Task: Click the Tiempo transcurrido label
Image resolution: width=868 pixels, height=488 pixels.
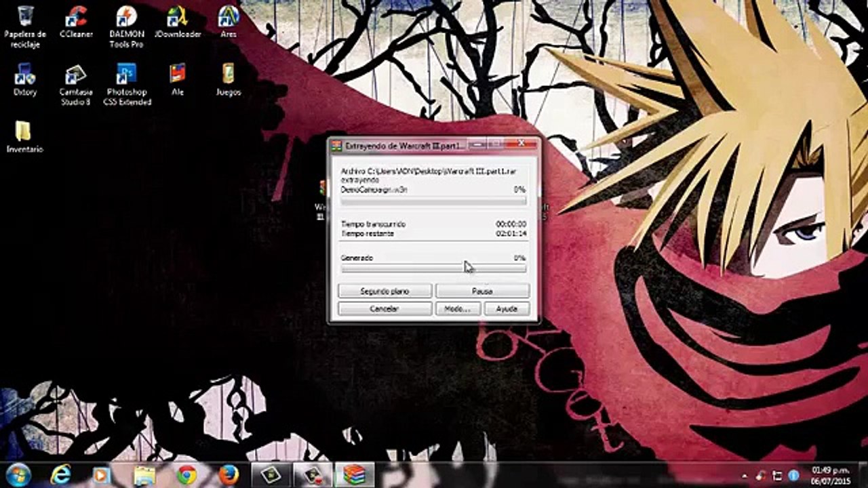Action: 373,224
